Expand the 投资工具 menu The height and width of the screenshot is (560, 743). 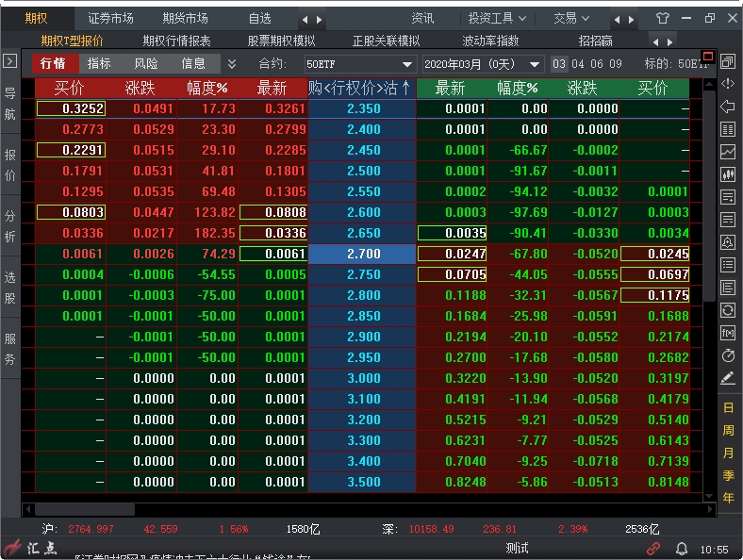[497, 18]
